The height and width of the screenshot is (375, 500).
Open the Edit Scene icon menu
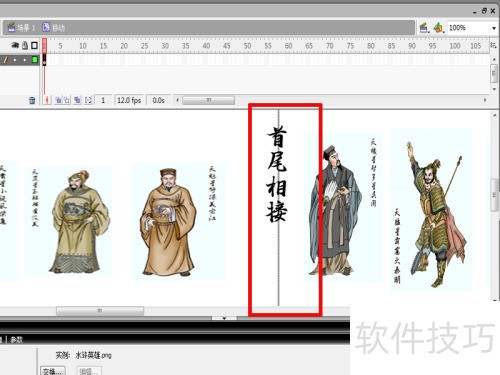tap(424, 28)
